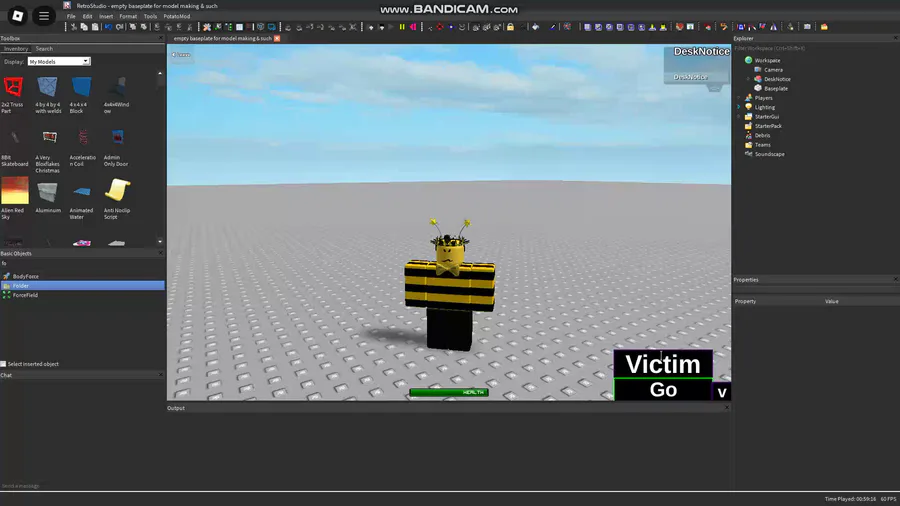This screenshot has width=900, height=506.
Task: Select the 4x4x4 Block model
Action: pyautogui.click(x=81, y=95)
